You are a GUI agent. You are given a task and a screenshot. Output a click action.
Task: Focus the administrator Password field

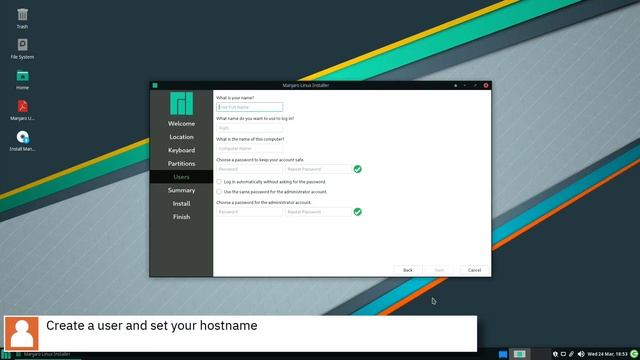click(x=249, y=212)
